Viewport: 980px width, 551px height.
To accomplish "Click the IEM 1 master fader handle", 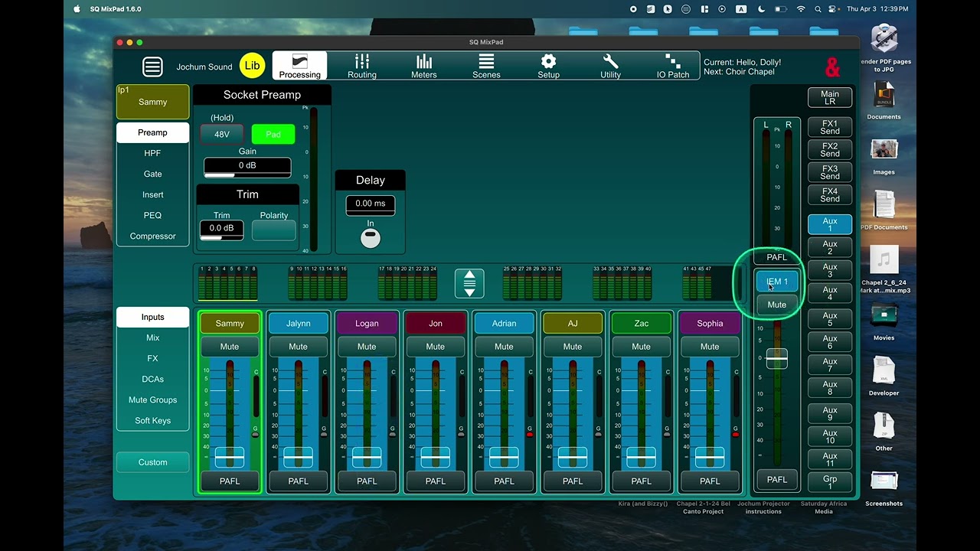I will pyautogui.click(x=777, y=358).
